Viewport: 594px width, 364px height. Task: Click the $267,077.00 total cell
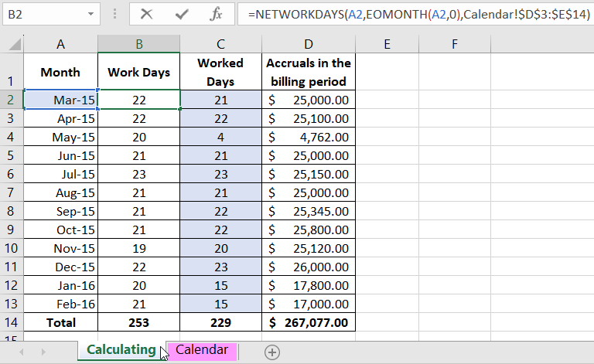[x=309, y=322]
